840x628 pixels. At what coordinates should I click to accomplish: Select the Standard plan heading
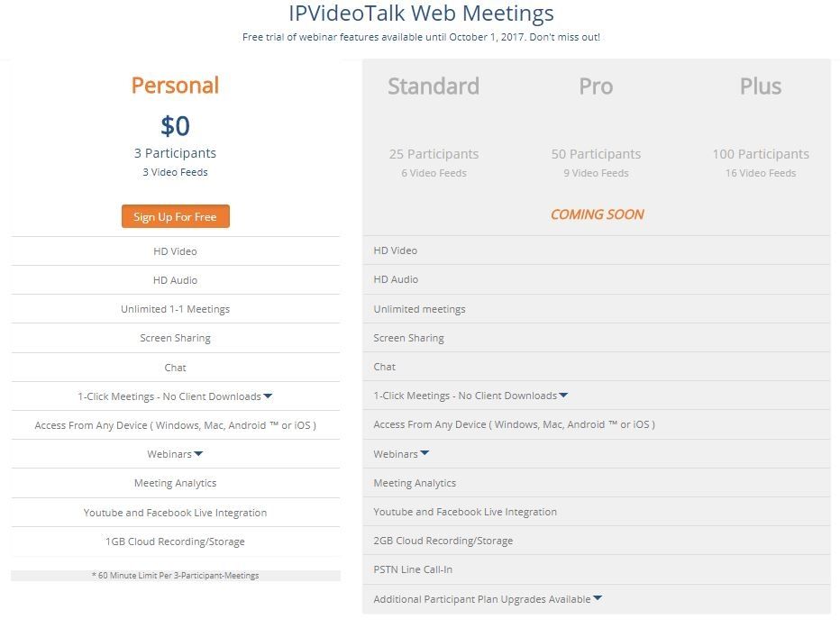click(434, 86)
